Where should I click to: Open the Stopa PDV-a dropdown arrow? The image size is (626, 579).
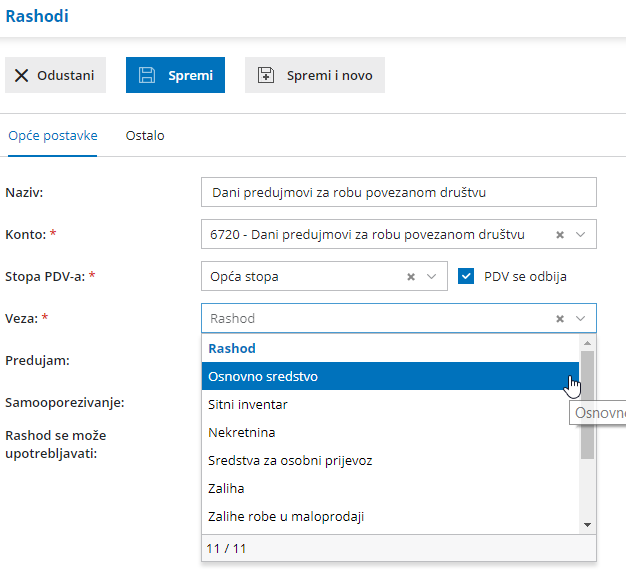point(432,276)
